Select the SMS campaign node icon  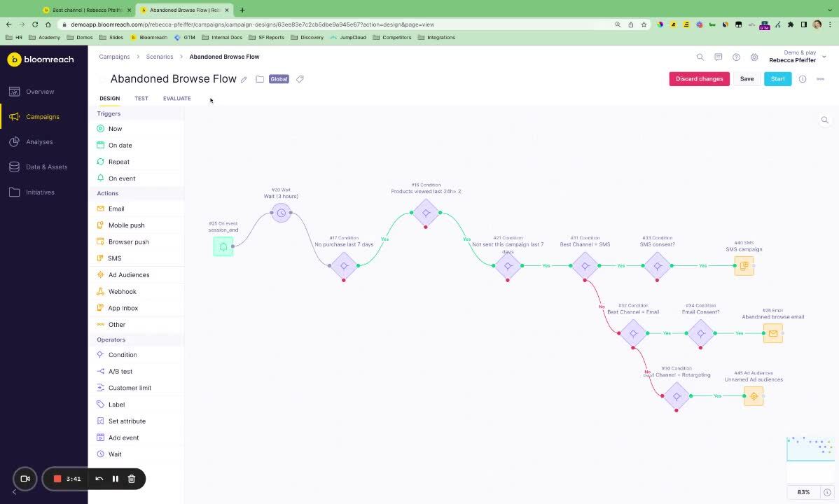(x=744, y=266)
